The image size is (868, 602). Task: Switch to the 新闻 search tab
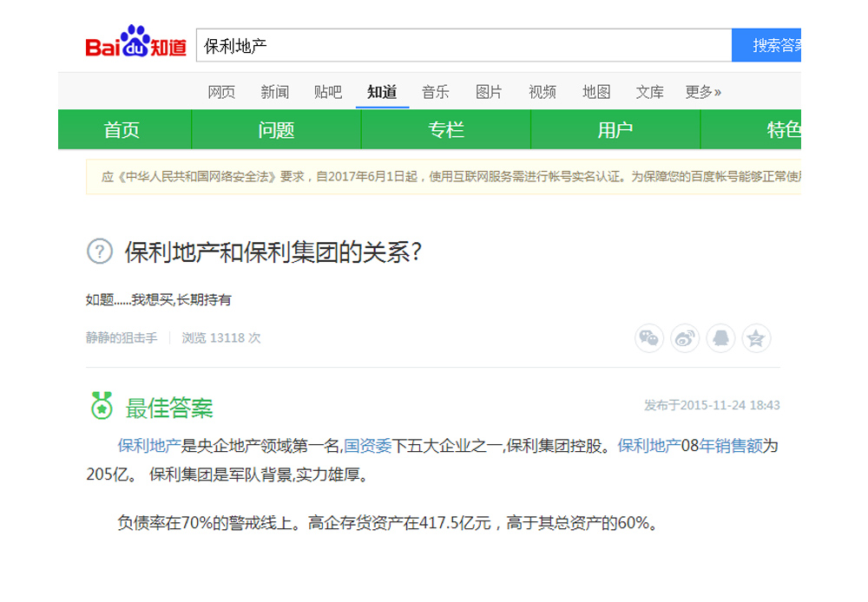[x=274, y=92]
